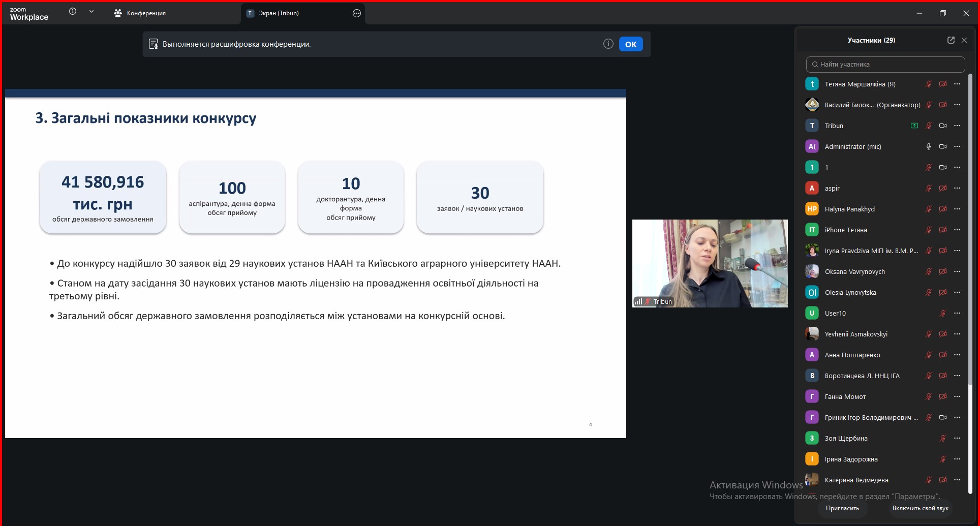
Task: Click the Гриник Ігор Володимирович microphone icon
Action: pyautogui.click(x=929, y=417)
